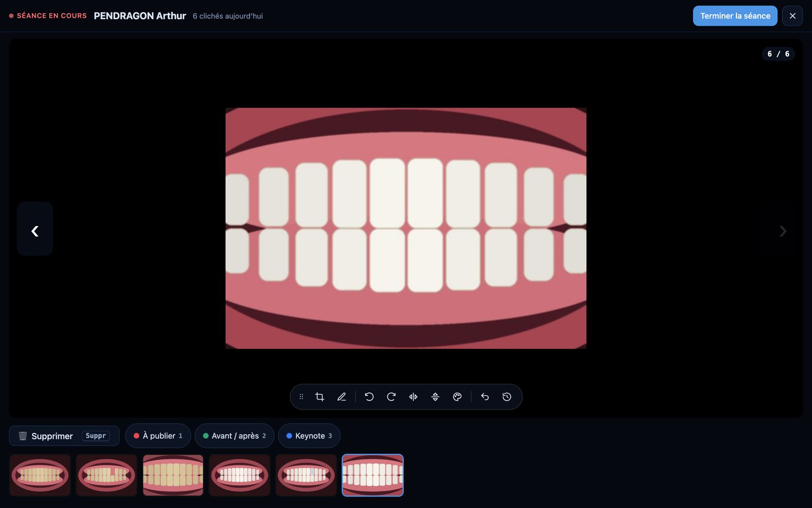This screenshot has height=508, width=812.
Task: Open fourth thumbnail with white teeth
Action: click(240, 475)
